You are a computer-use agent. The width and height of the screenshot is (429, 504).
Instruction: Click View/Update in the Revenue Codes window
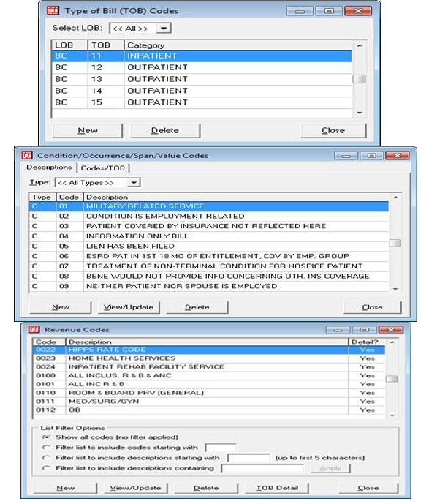click(x=135, y=488)
